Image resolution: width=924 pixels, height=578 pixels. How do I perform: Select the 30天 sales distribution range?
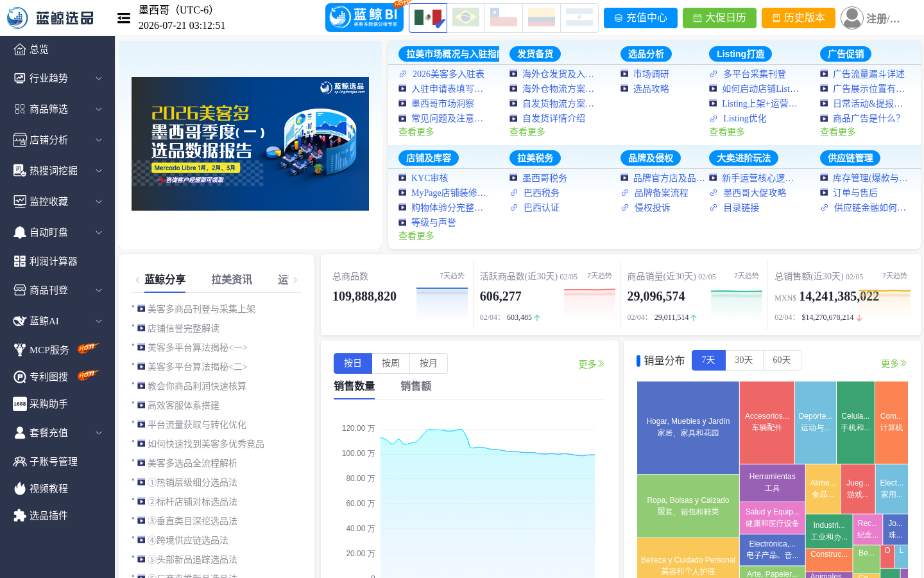744,360
